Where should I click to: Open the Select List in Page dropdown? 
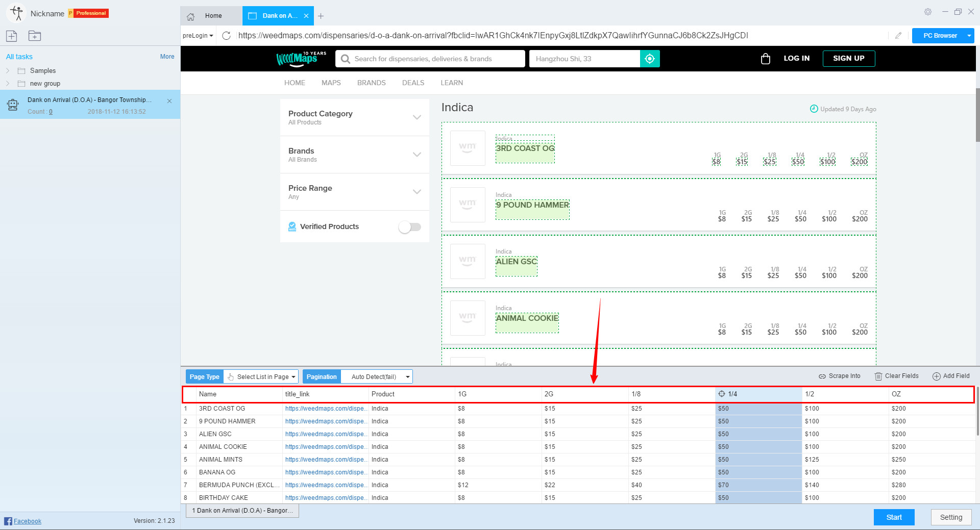pyautogui.click(x=261, y=377)
